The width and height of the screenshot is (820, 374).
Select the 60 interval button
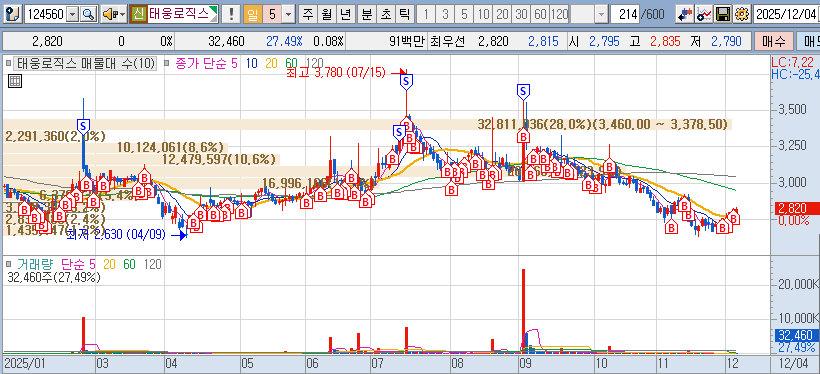[540, 14]
